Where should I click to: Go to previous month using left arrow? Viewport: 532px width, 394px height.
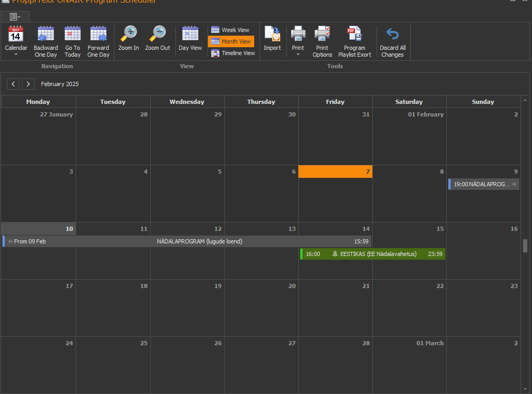[14, 84]
